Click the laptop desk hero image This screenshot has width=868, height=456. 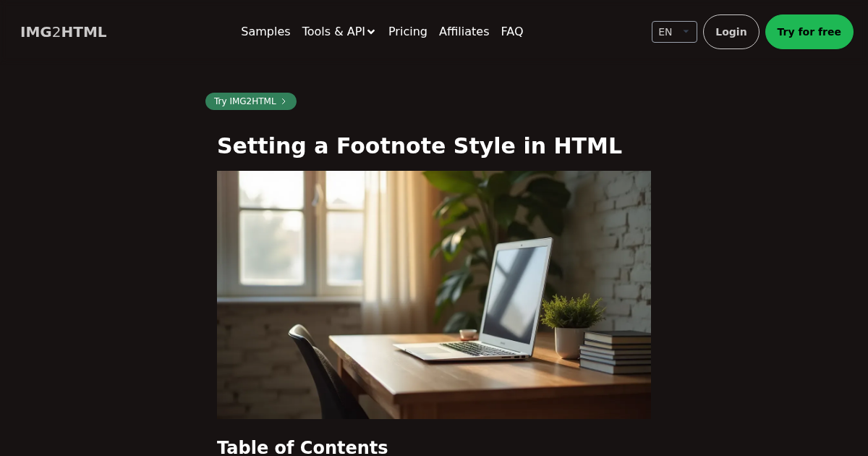433,295
